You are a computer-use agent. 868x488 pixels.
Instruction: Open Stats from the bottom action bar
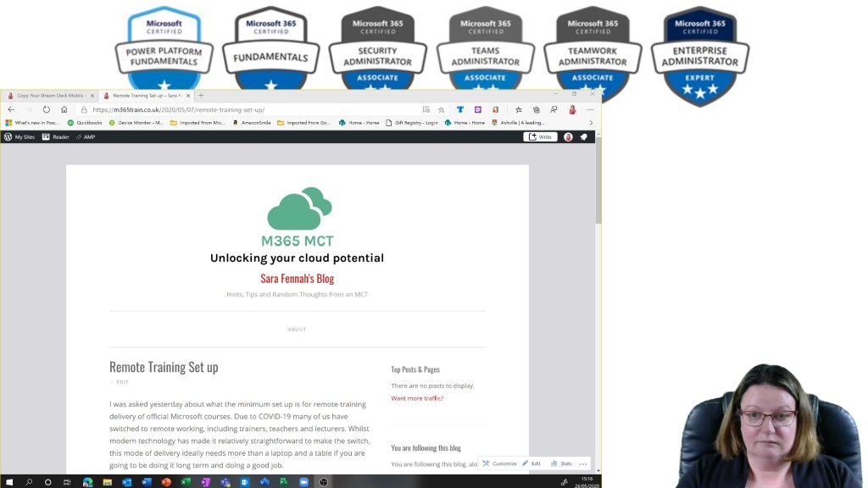[x=561, y=463]
